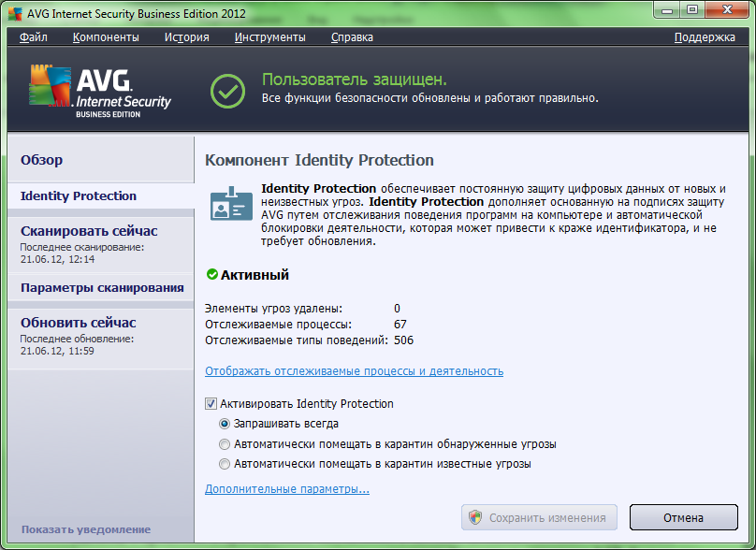Click the Сохранить изменения button
This screenshot has height=550, width=756.
coord(539,517)
